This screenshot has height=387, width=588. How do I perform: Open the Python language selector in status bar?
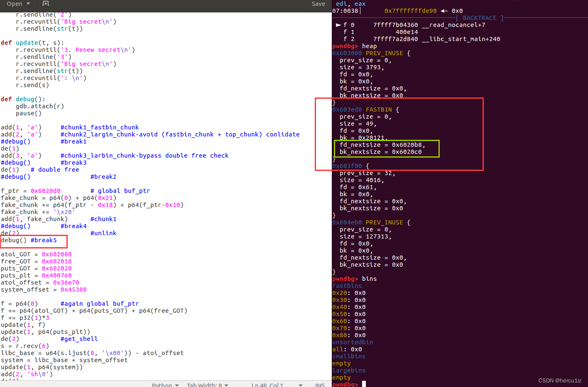pyautogui.click(x=165, y=385)
